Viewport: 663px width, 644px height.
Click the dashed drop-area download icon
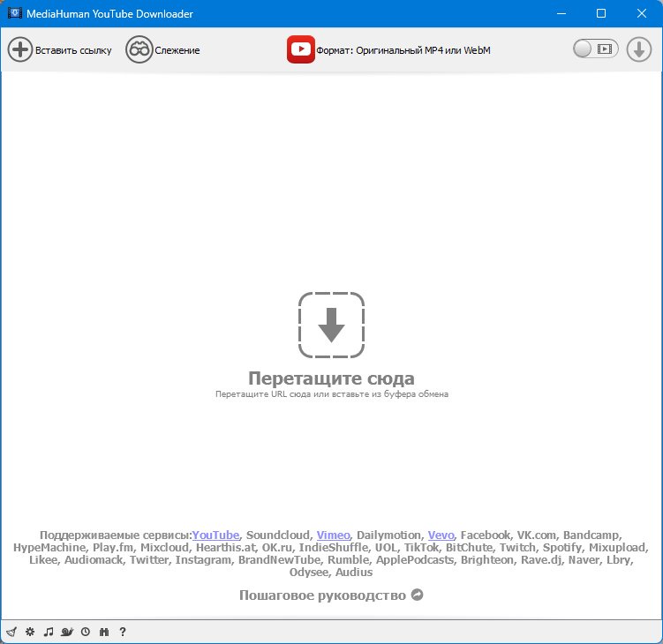click(x=332, y=325)
